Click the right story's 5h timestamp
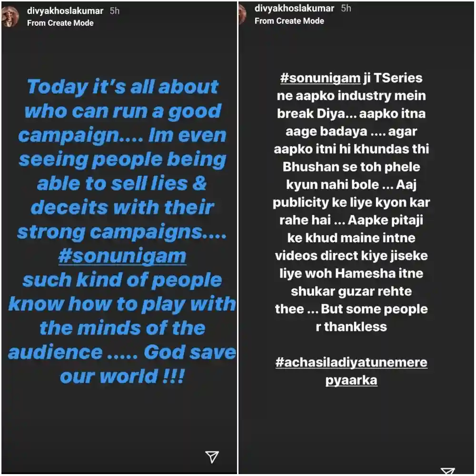Viewport: 476px width, 476px height. [x=346, y=9]
